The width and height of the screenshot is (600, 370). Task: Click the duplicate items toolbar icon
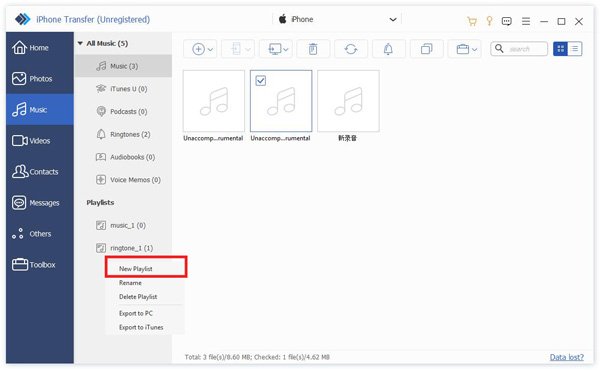(426, 49)
